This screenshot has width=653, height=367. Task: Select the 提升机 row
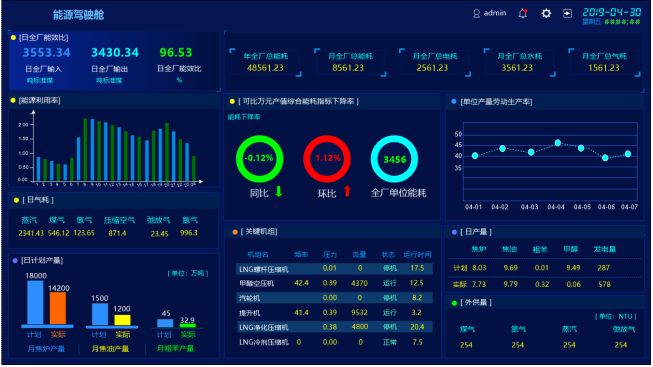tap(334, 312)
